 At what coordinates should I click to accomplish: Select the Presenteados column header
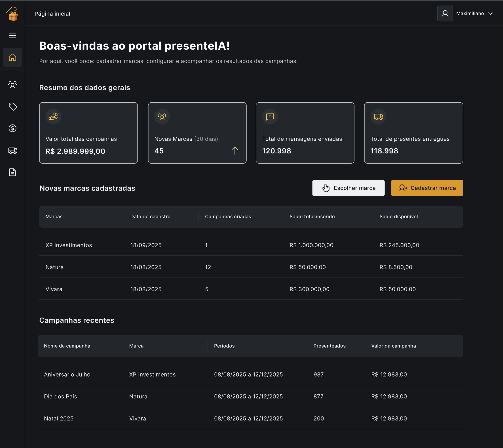(329, 346)
